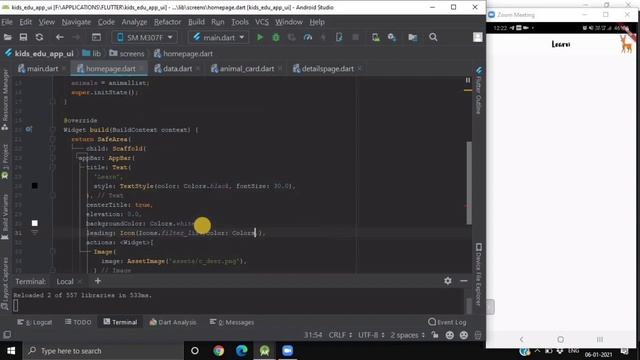Click the AVD Manager icon

pyautogui.click(x=376, y=37)
